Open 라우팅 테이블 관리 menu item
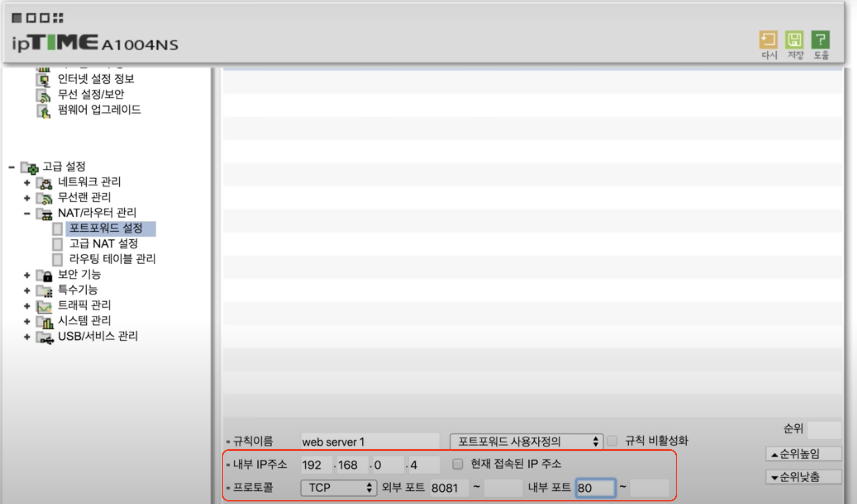 click(x=112, y=259)
